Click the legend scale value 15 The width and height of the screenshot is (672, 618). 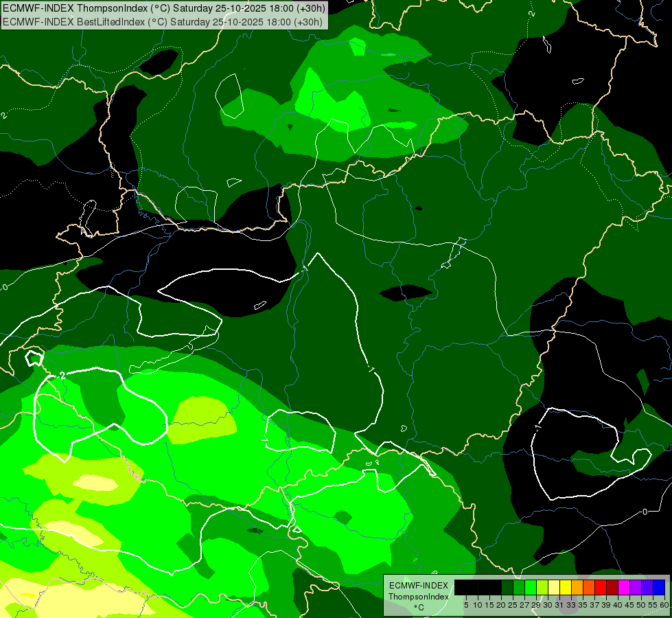(x=489, y=605)
